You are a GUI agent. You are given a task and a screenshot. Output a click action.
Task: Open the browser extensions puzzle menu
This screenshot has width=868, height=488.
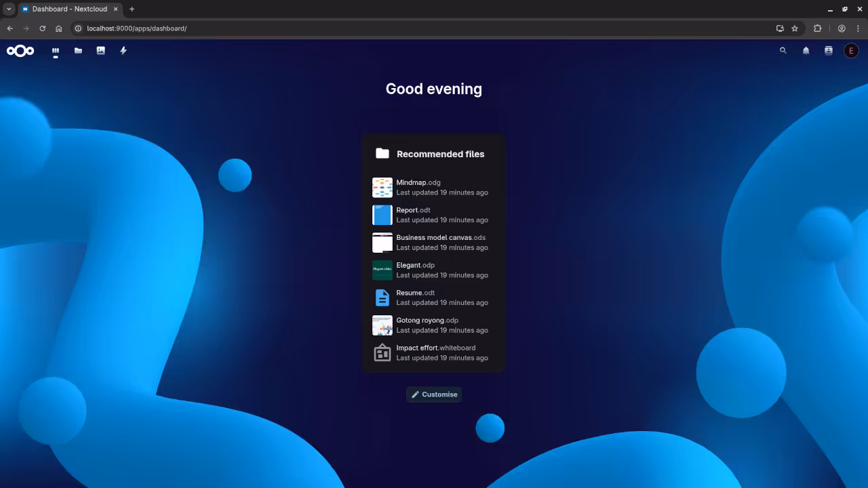pos(818,28)
